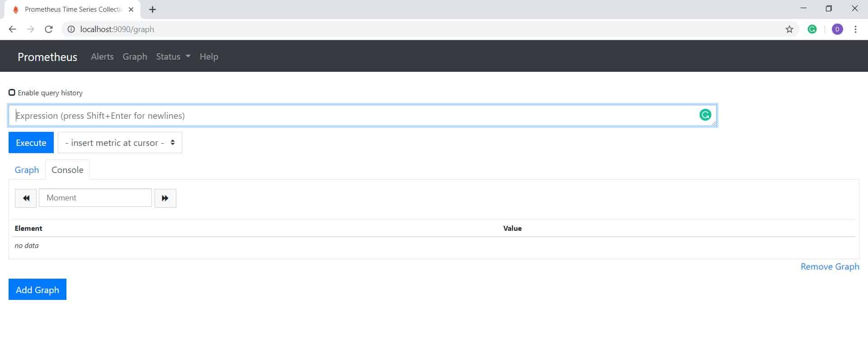
Task: Click the Moment input field
Action: (x=95, y=198)
